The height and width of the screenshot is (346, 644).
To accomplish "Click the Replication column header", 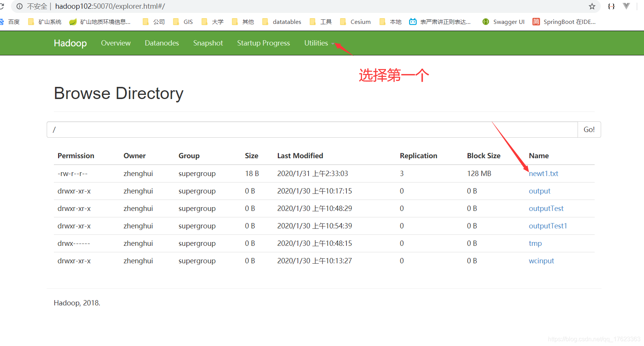I will (419, 156).
